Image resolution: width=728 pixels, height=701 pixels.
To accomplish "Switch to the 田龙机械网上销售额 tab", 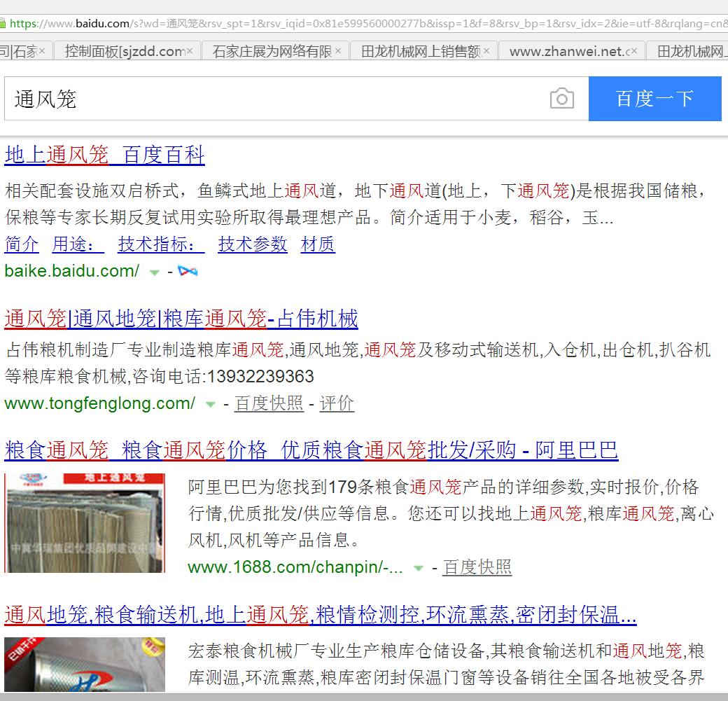I will point(421,51).
